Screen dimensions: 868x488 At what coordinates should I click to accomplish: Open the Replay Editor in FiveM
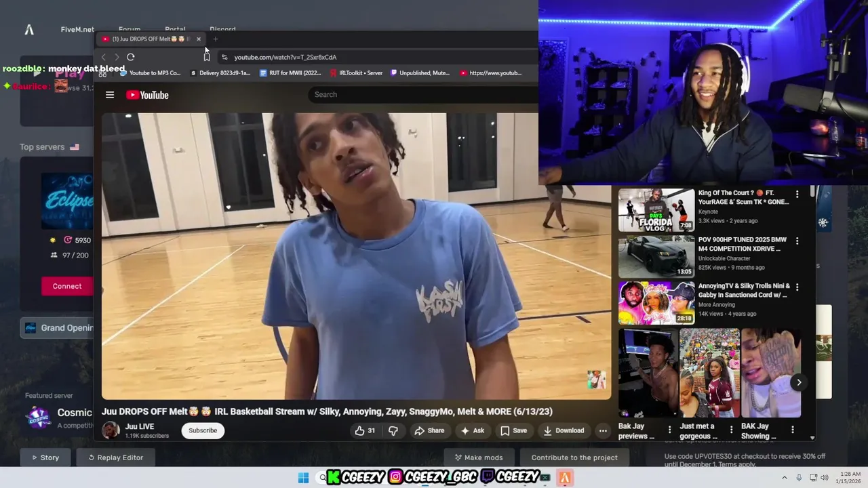(116, 457)
